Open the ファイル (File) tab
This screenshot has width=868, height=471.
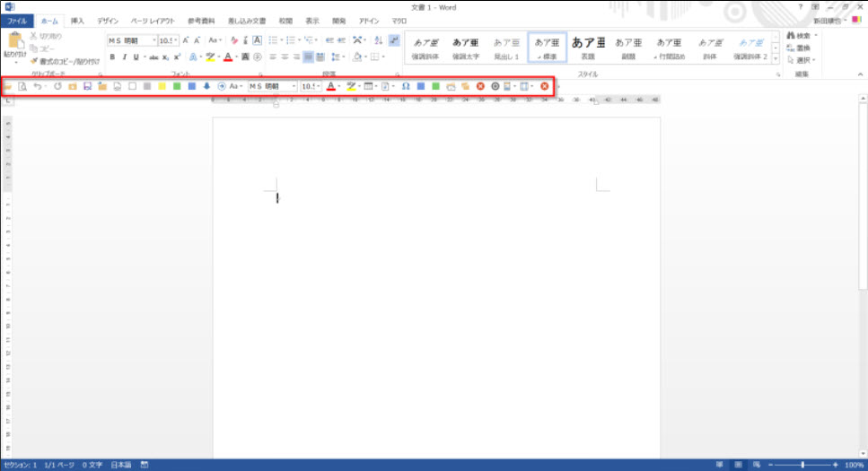(x=18, y=20)
